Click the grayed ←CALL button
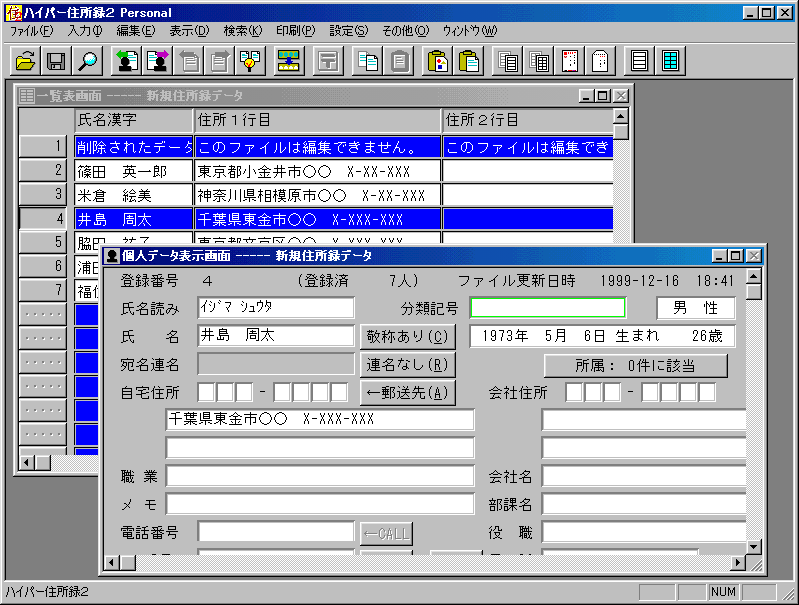Image resolution: width=799 pixels, height=605 pixels. pyautogui.click(x=386, y=534)
